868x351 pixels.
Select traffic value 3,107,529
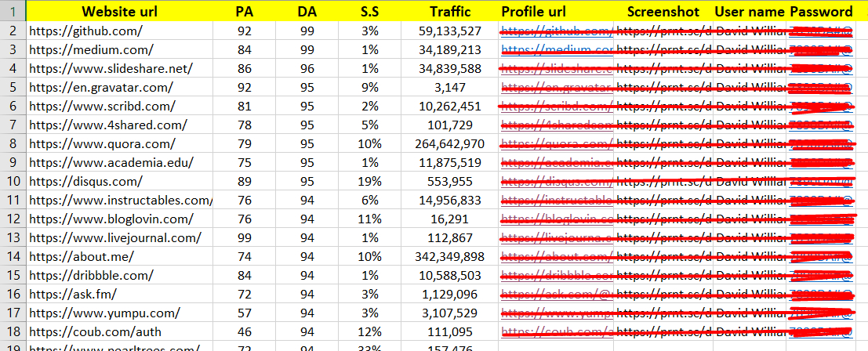coord(450,313)
